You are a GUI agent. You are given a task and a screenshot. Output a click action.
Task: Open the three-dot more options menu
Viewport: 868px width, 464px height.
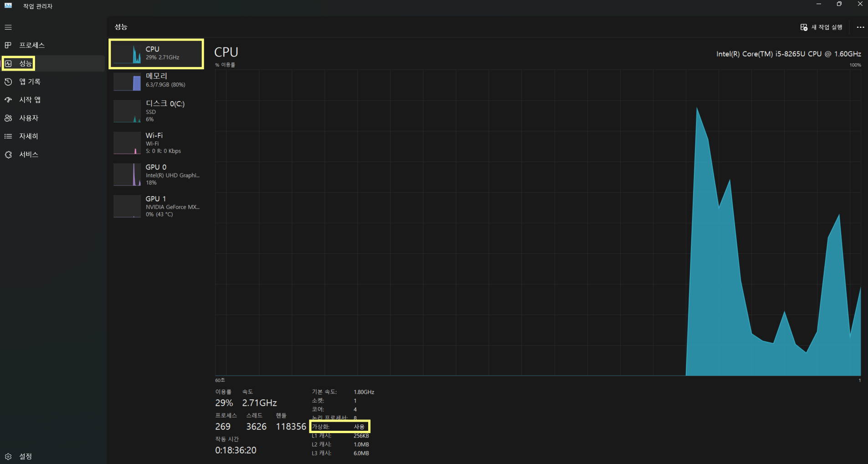pos(860,27)
